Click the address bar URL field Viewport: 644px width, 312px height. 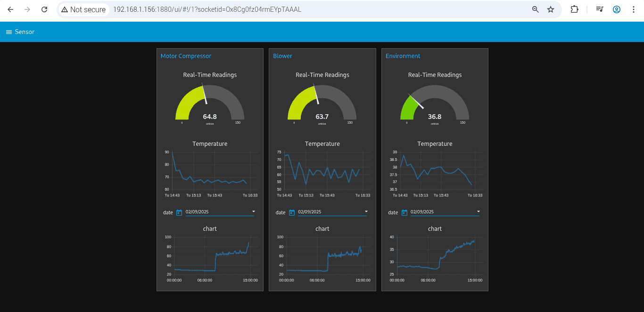(283, 9)
